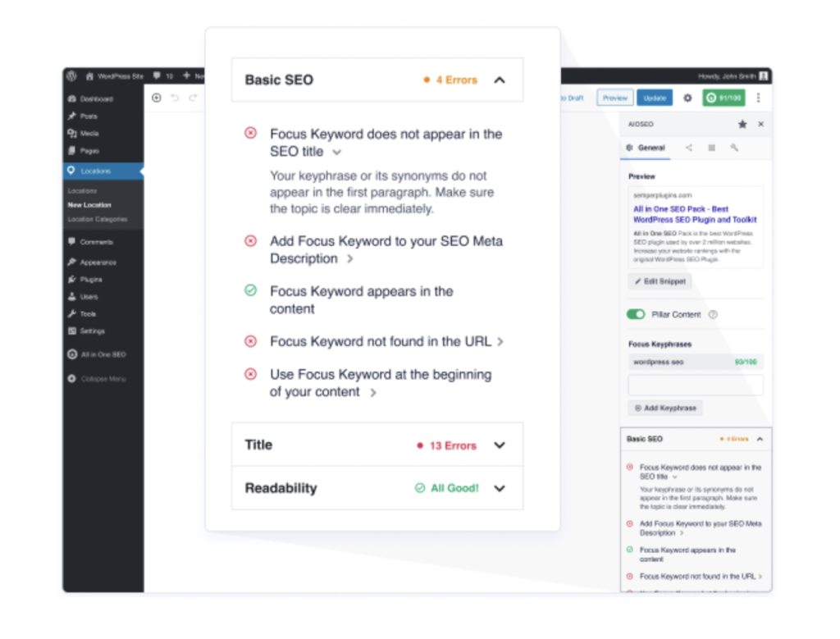The height and width of the screenshot is (639, 840).
Task: Open the Locations submenu entry
Action: click(82, 190)
